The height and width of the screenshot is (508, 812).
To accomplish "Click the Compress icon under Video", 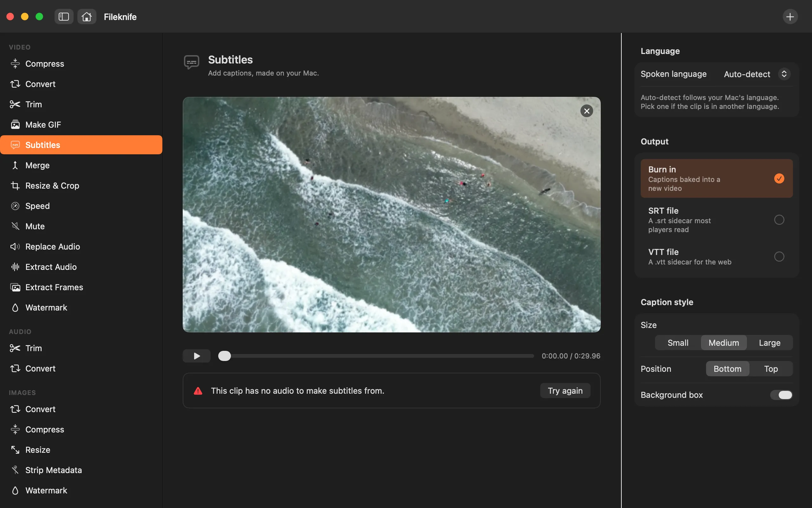I will pos(15,63).
